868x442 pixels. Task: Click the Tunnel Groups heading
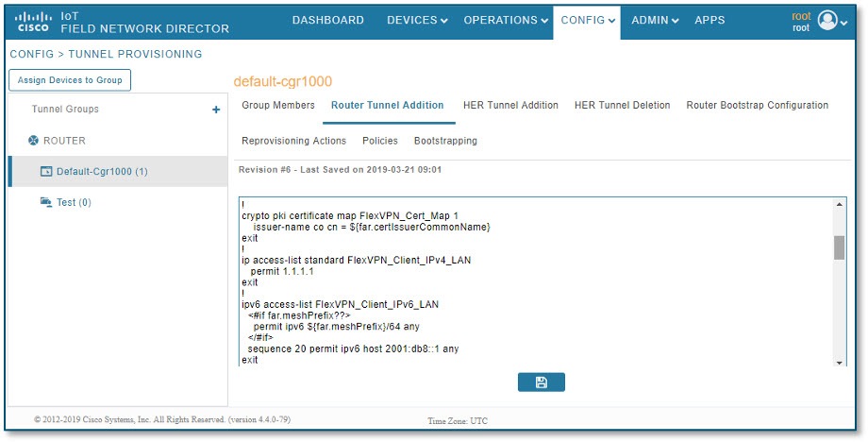pyautogui.click(x=65, y=110)
